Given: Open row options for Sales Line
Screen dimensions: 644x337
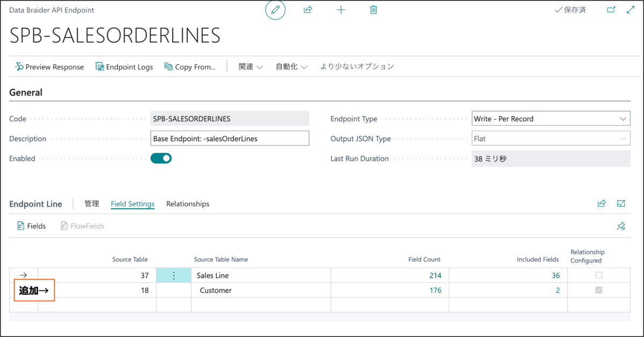Looking at the screenshot, I should pos(173,275).
